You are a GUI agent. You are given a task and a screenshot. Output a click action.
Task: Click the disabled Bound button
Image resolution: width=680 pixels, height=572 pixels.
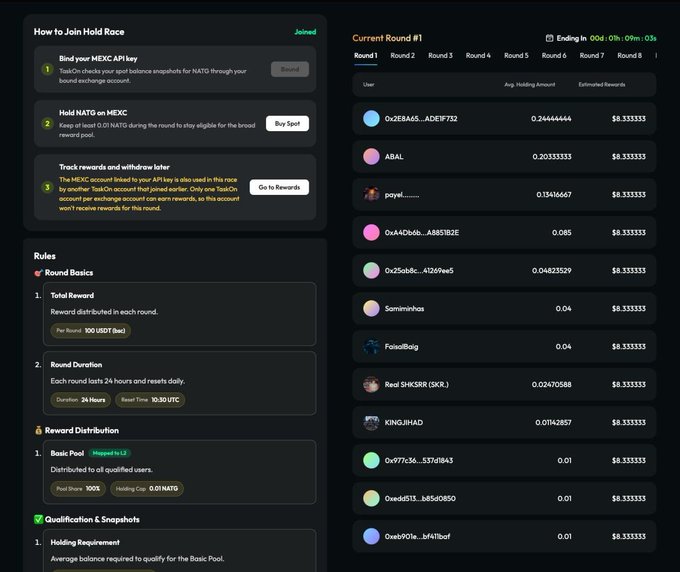(290, 69)
